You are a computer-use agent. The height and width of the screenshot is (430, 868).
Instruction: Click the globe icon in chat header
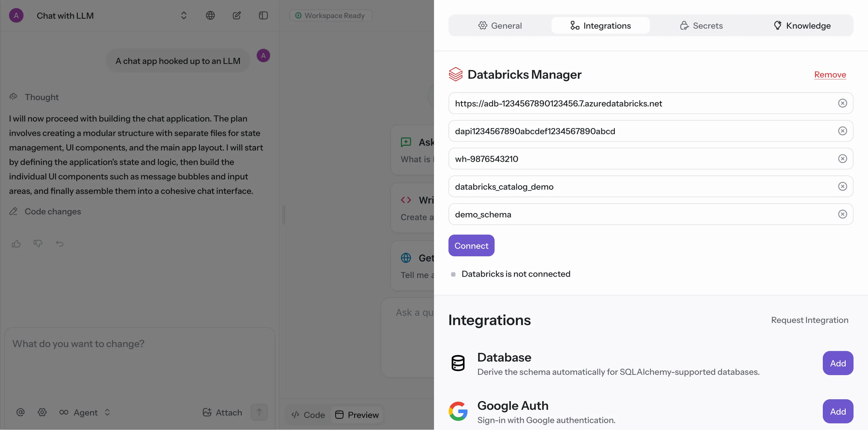pyautogui.click(x=210, y=15)
